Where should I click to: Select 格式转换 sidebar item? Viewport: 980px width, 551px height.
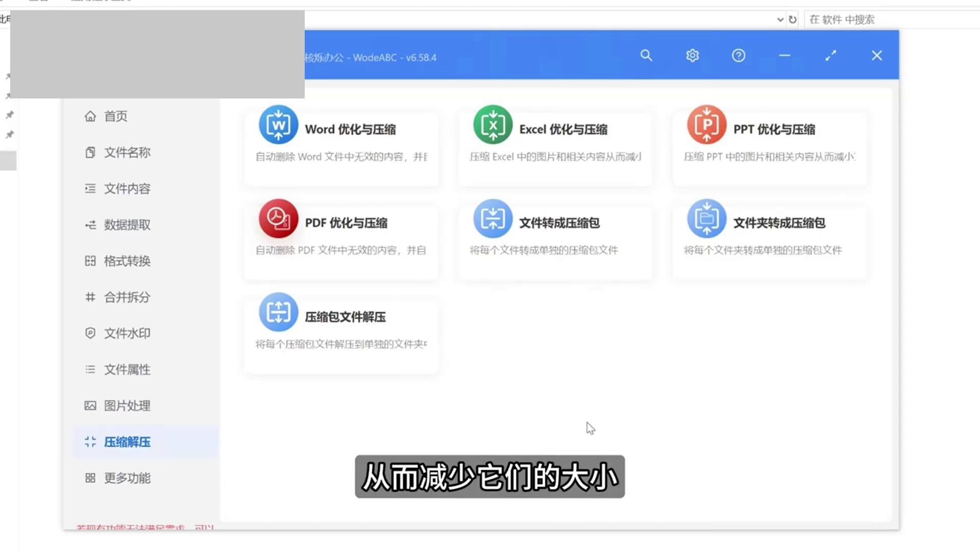tap(127, 261)
